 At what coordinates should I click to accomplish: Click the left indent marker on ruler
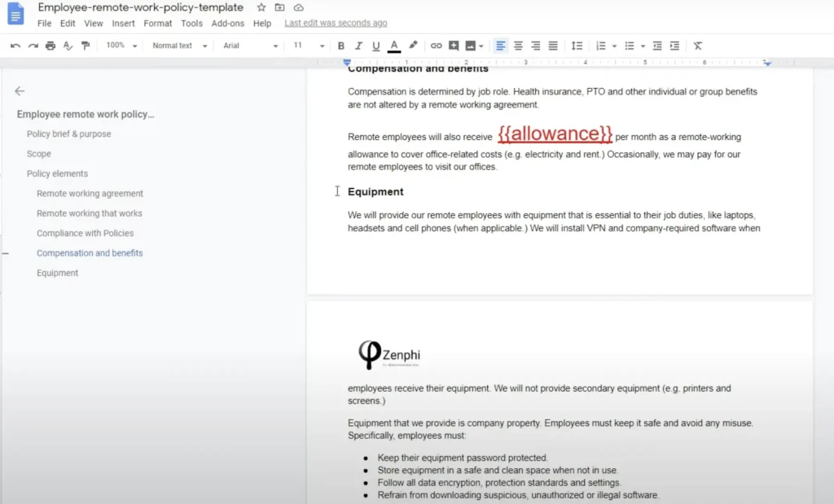tap(347, 63)
